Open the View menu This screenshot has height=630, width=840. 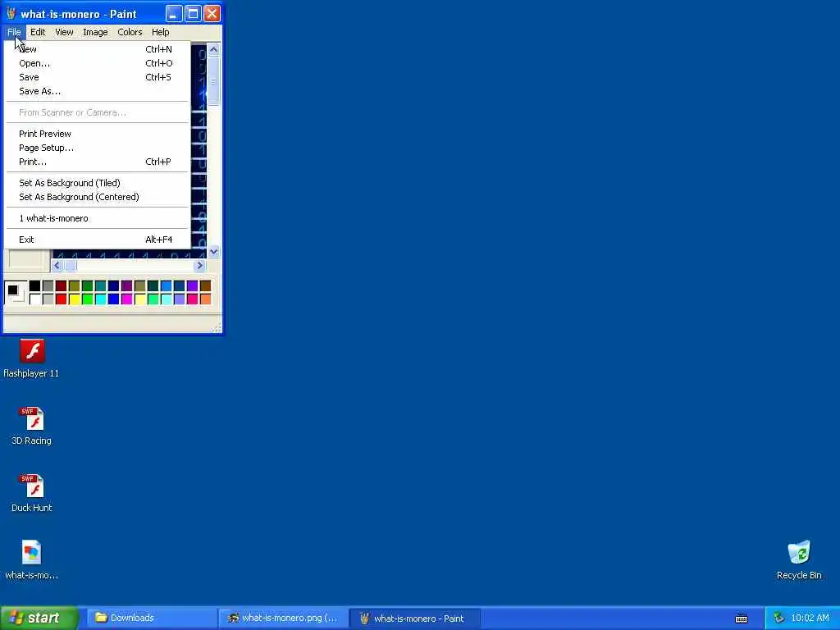pos(64,32)
